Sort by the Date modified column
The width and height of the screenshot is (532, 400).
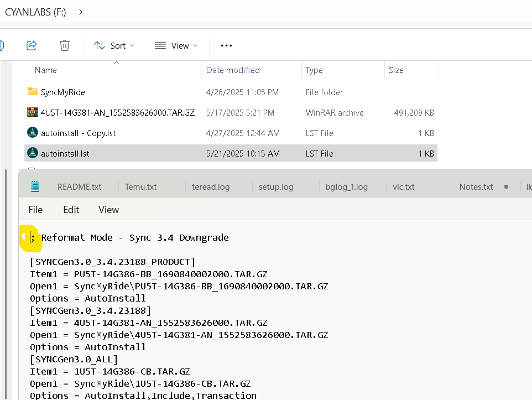[233, 70]
